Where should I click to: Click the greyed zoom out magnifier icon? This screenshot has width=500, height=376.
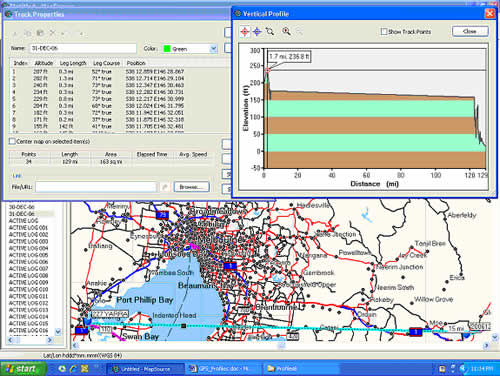point(299,32)
